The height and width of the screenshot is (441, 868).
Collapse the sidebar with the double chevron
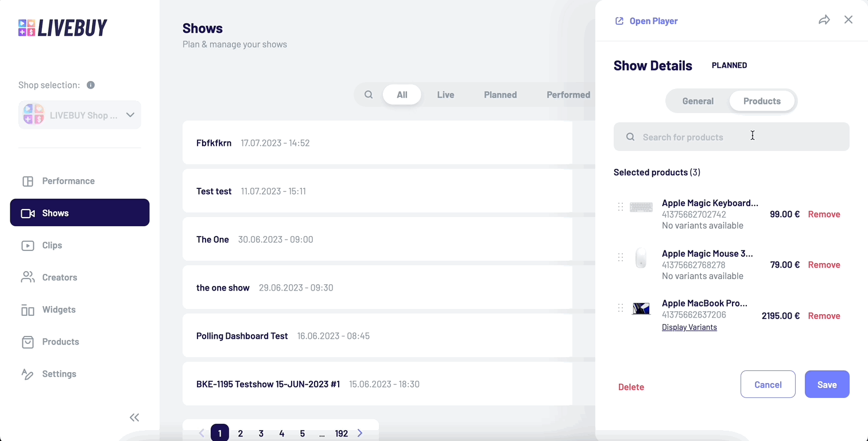pos(134,417)
